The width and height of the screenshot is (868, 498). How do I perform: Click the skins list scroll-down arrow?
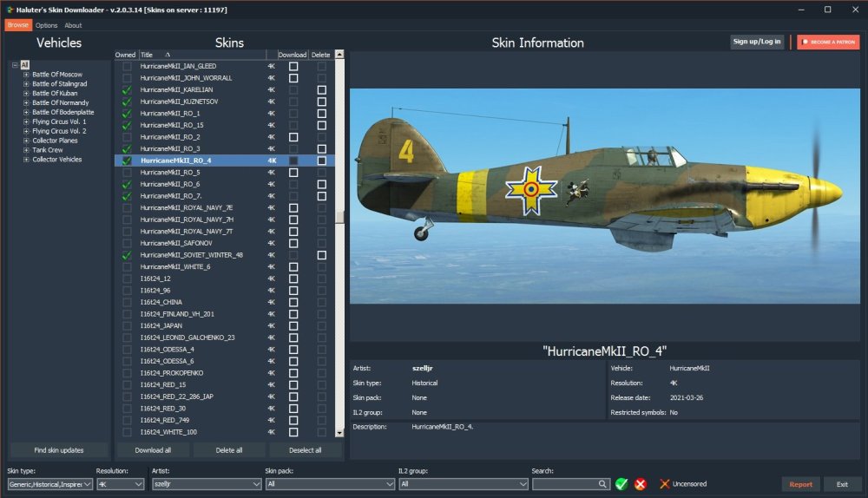pos(339,432)
